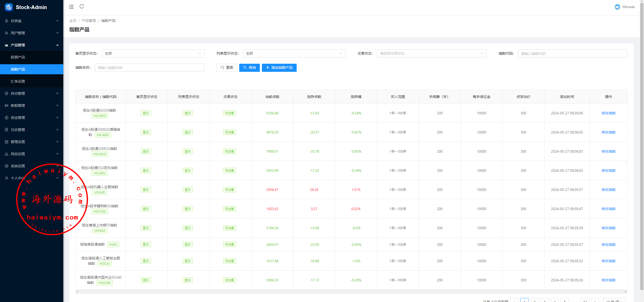Click the 日志管理 log icon in sidebar

[7, 130]
